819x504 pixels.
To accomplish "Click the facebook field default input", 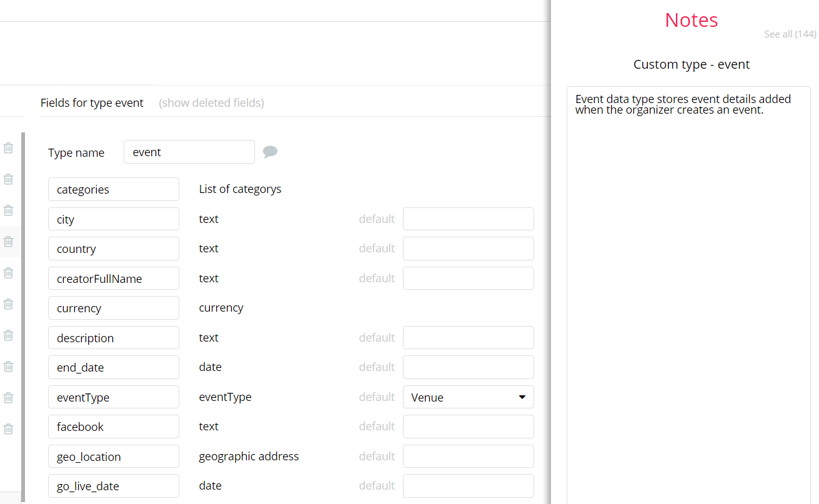I will (468, 427).
